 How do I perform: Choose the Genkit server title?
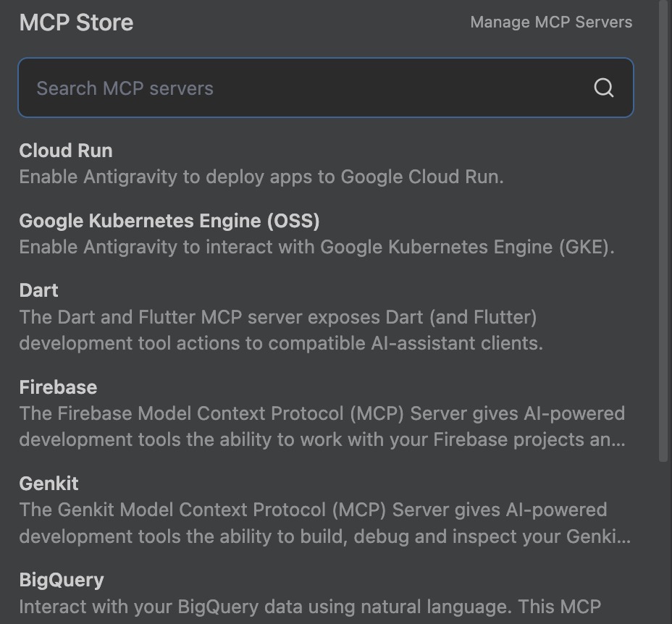tap(49, 484)
